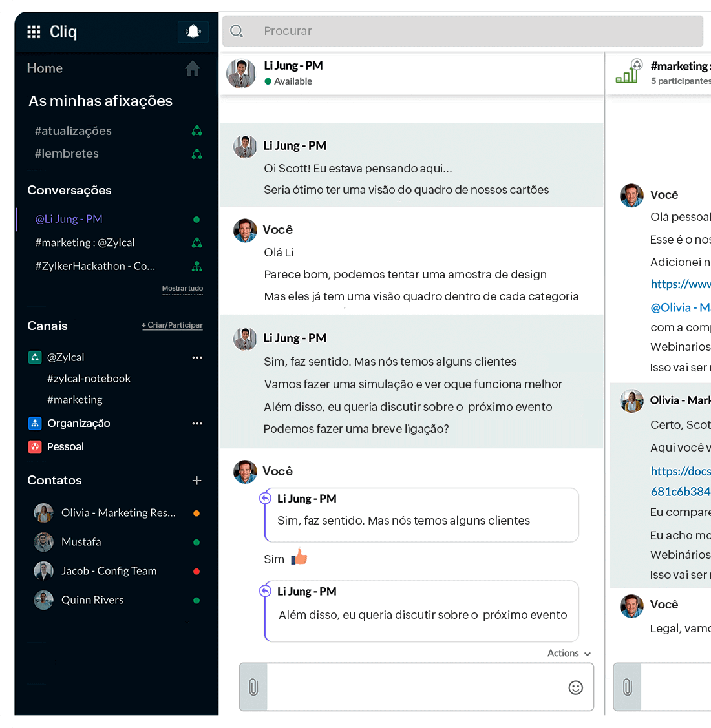Screen dimensions: 711x728
Task: Open the #atualizações pinned channel
Action: coord(73,131)
